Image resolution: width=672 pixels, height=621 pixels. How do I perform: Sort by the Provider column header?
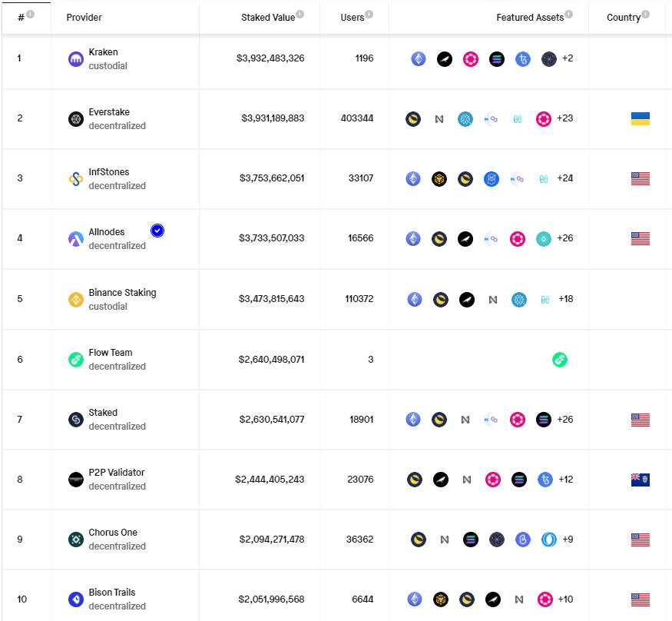[84, 17]
